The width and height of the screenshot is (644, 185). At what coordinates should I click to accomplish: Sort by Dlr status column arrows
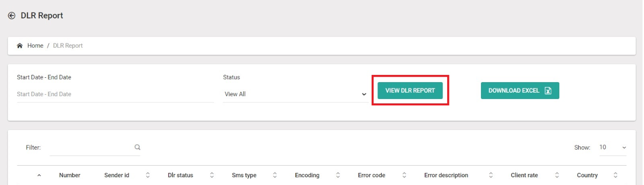(x=212, y=175)
